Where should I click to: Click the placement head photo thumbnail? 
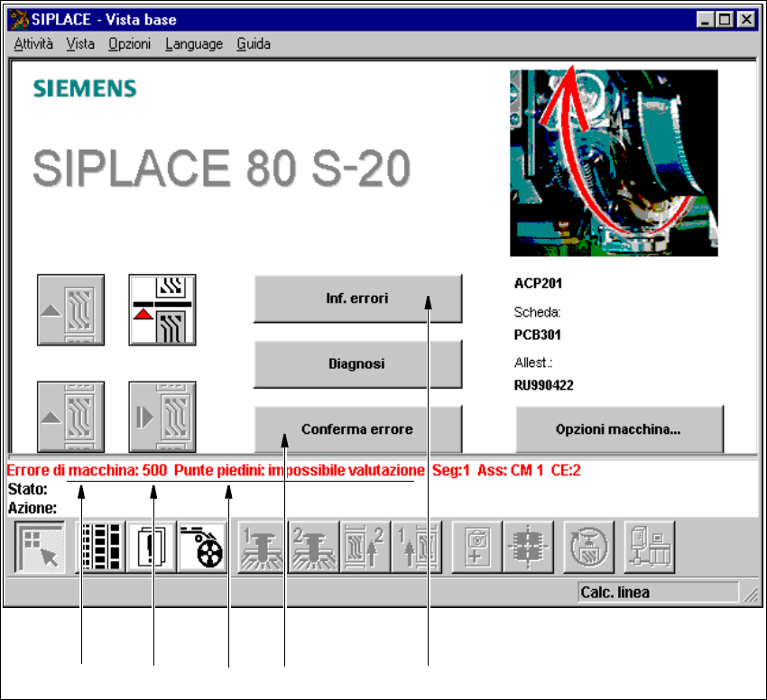pos(614,163)
